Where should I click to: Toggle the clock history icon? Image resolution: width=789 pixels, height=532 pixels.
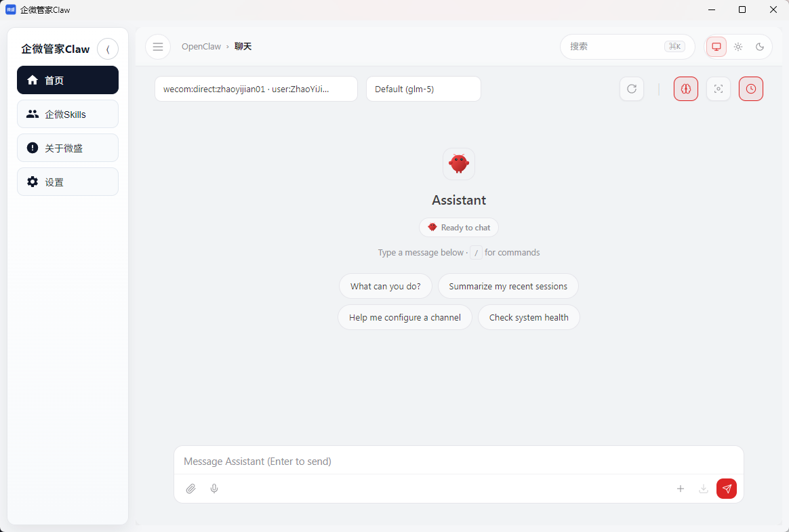[x=751, y=89]
